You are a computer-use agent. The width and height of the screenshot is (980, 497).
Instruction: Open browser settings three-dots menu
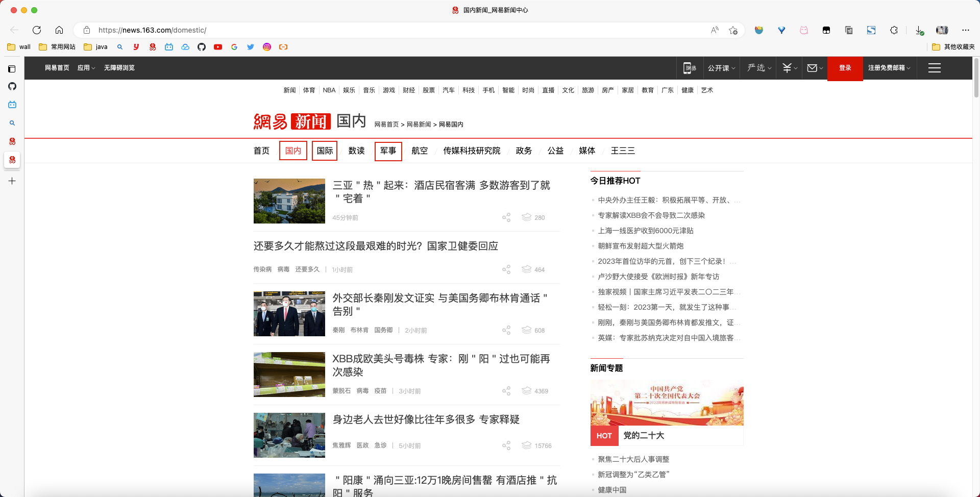click(x=965, y=30)
